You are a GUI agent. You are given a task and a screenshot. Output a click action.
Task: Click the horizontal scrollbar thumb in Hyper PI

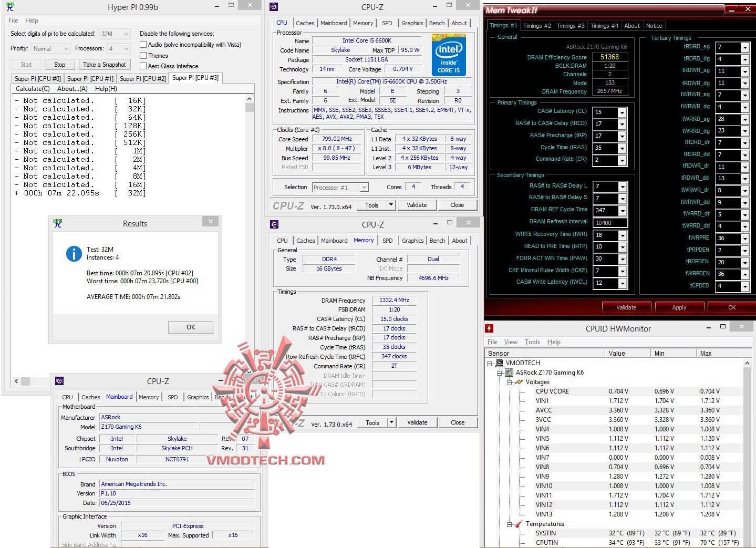(x=26, y=381)
